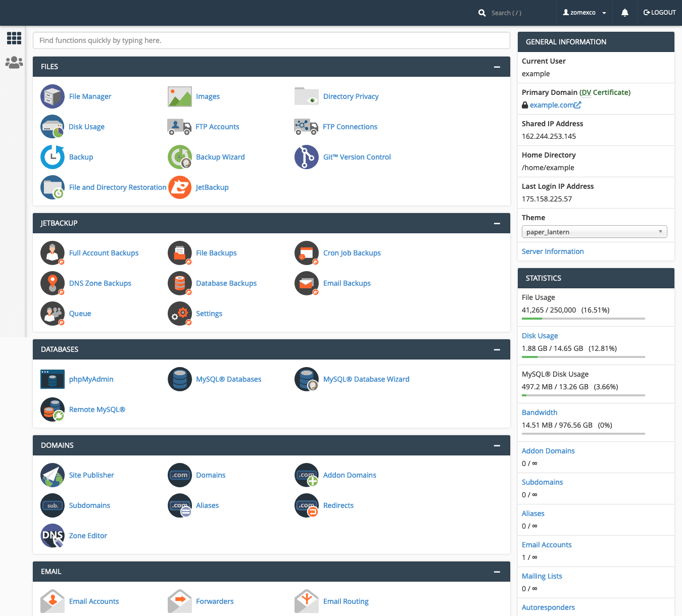682x616 pixels.
Task: Click the Disk Usage progress bar
Action: tap(582, 357)
